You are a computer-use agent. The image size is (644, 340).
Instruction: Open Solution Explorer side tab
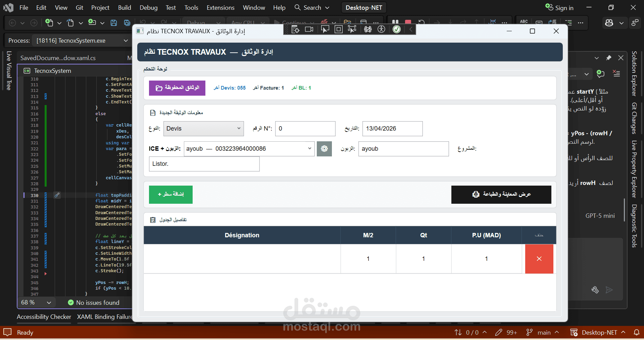coord(634,74)
